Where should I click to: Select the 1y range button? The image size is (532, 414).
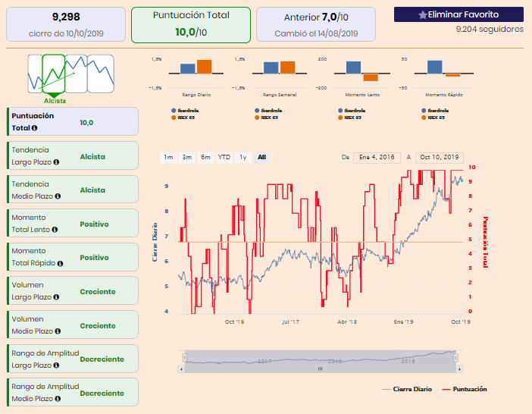pyautogui.click(x=243, y=158)
